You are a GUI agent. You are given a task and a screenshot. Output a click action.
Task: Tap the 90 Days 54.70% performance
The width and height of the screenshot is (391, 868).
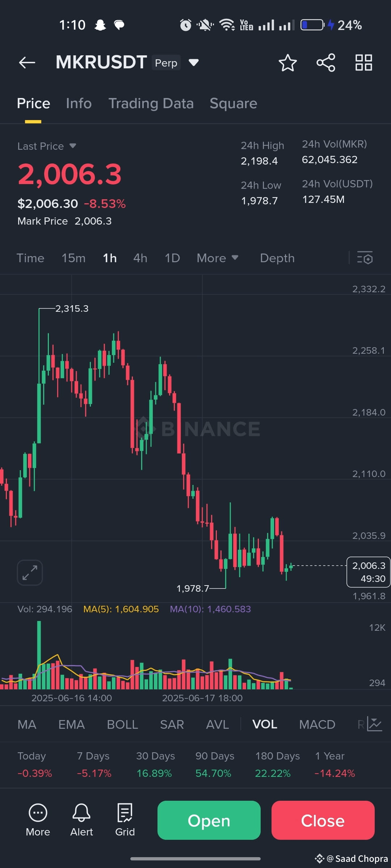click(215, 765)
